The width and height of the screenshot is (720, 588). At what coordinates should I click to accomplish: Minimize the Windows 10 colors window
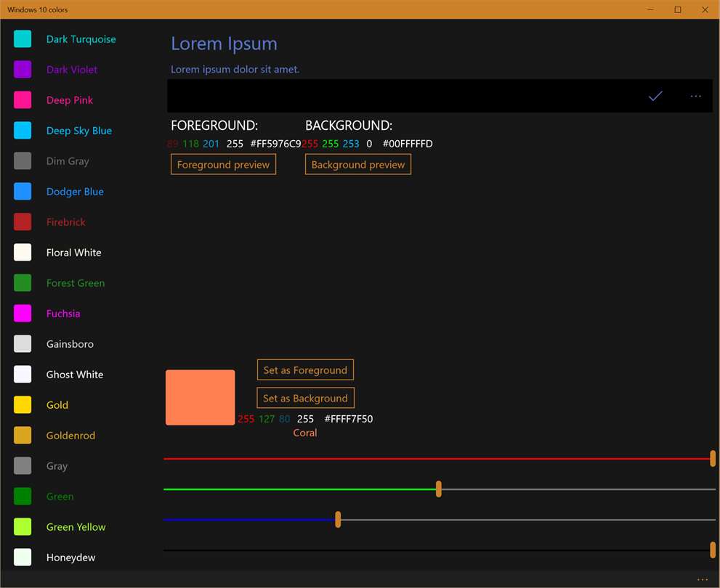click(651, 9)
